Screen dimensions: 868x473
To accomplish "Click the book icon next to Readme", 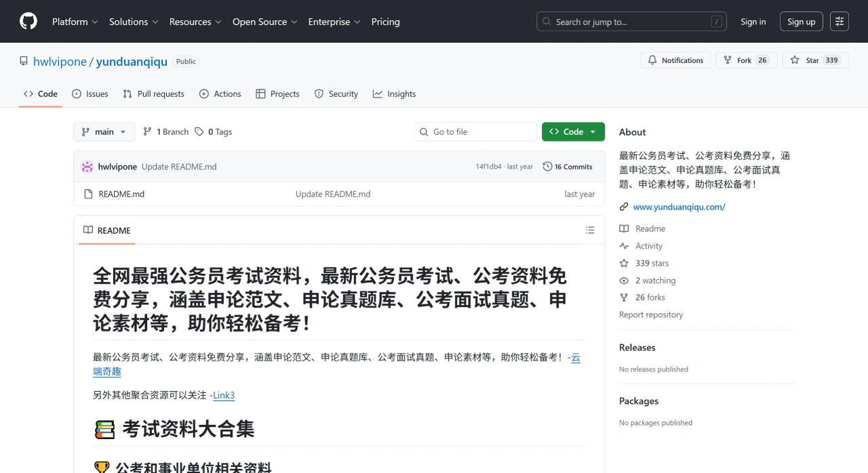I will click(623, 228).
